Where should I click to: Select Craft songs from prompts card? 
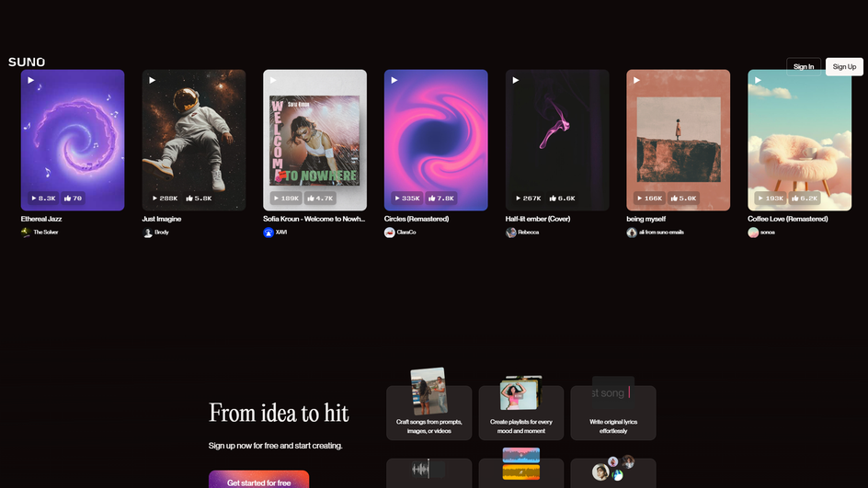(x=429, y=413)
